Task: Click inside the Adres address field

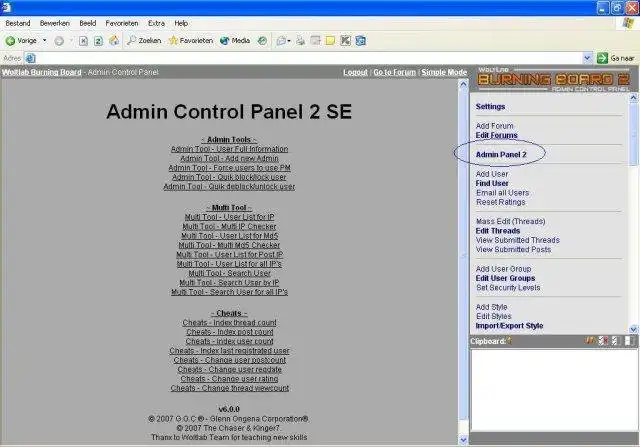Action: coord(308,58)
